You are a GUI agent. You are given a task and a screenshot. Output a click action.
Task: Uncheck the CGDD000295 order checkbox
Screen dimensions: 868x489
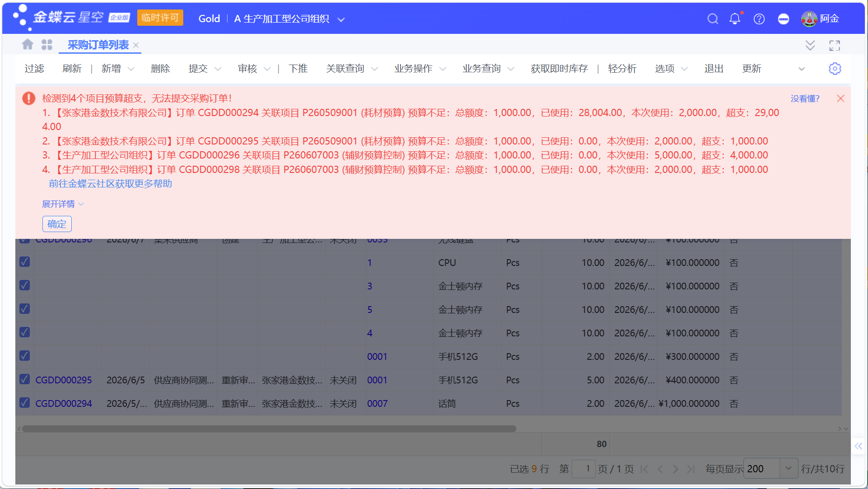click(x=25, y=379)
